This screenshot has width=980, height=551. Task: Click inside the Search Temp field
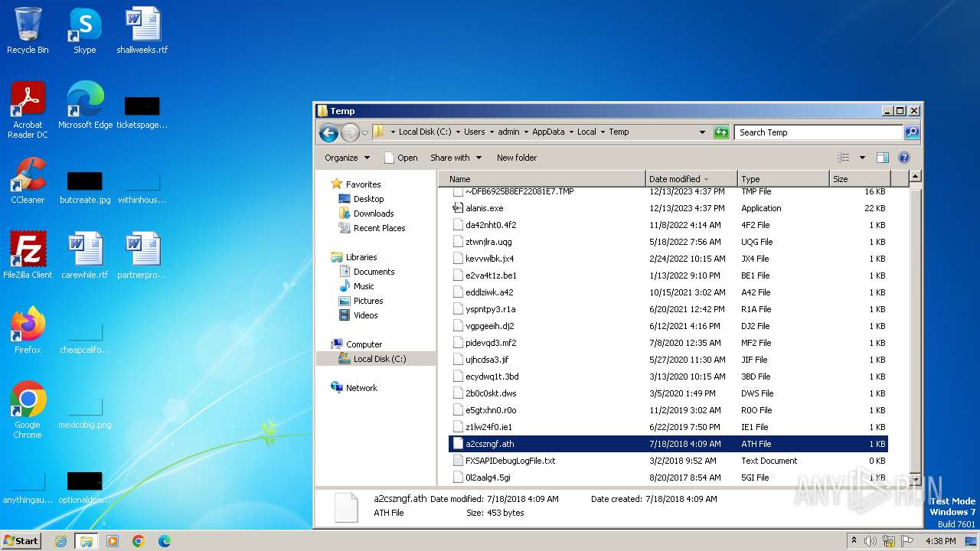tap(818, 132)
